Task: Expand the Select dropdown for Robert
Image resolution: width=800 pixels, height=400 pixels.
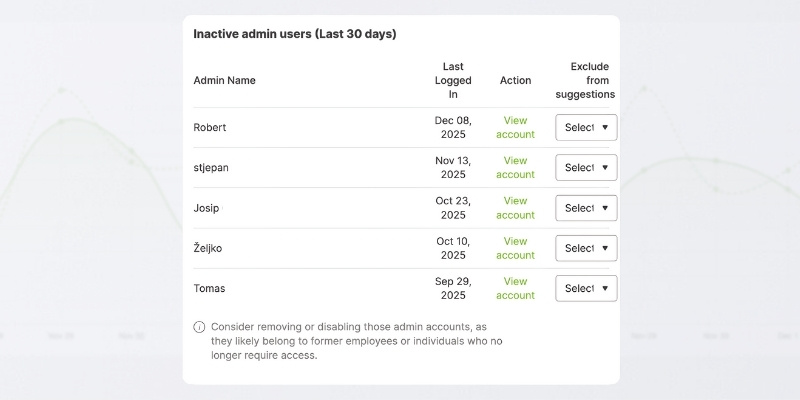Action: (x=586, y=127)
